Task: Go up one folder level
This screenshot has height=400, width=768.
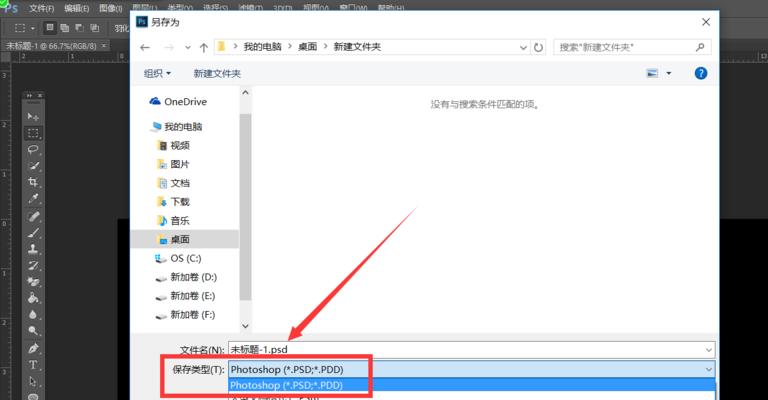Action: [x=204, y=47]
